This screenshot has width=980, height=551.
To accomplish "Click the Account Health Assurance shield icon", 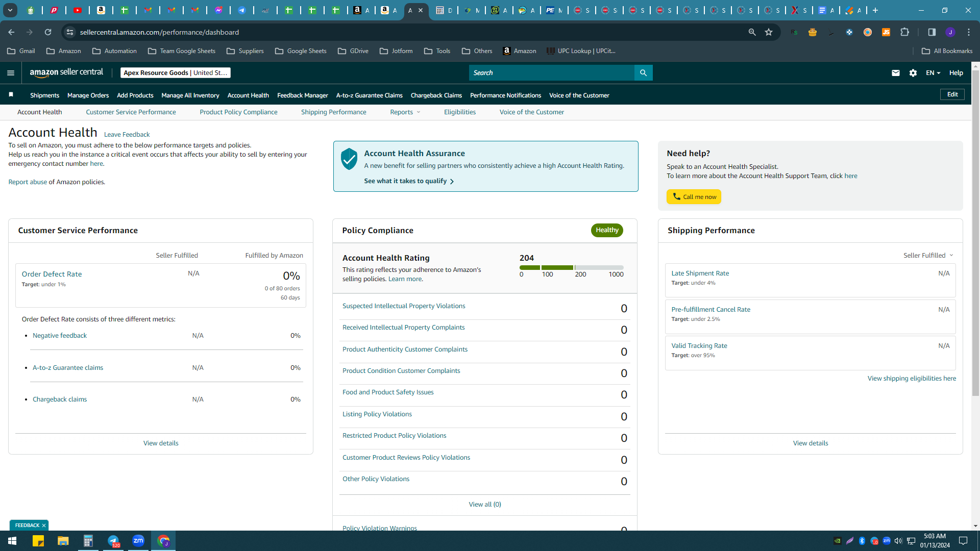I will [x=349, y=159].
